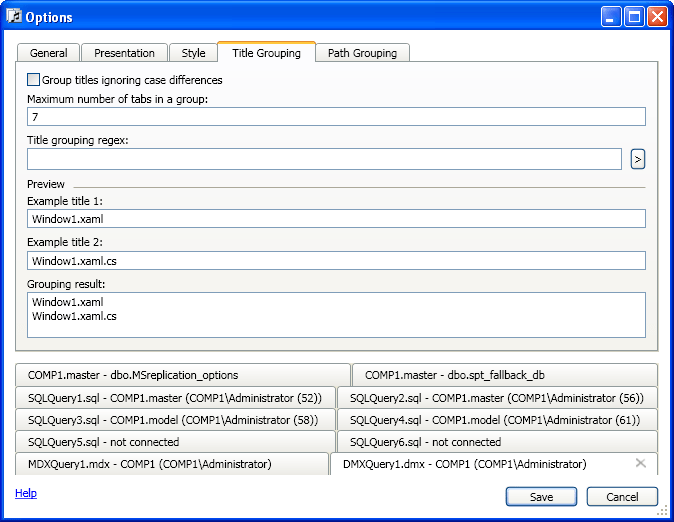Click the Cancel button
The image size is (674, 522).
(x=622, y=497)
